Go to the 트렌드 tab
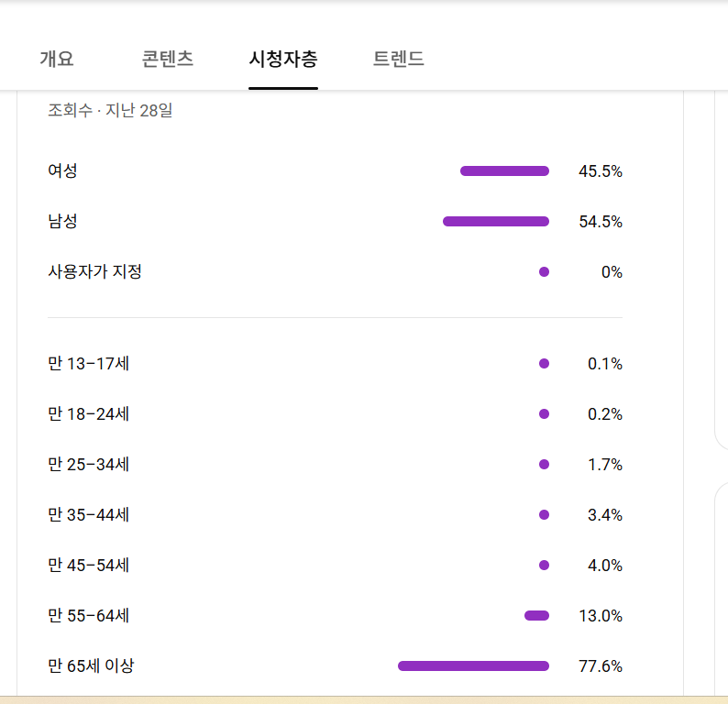This screenshot has height=704, width=728. [398, 60]
